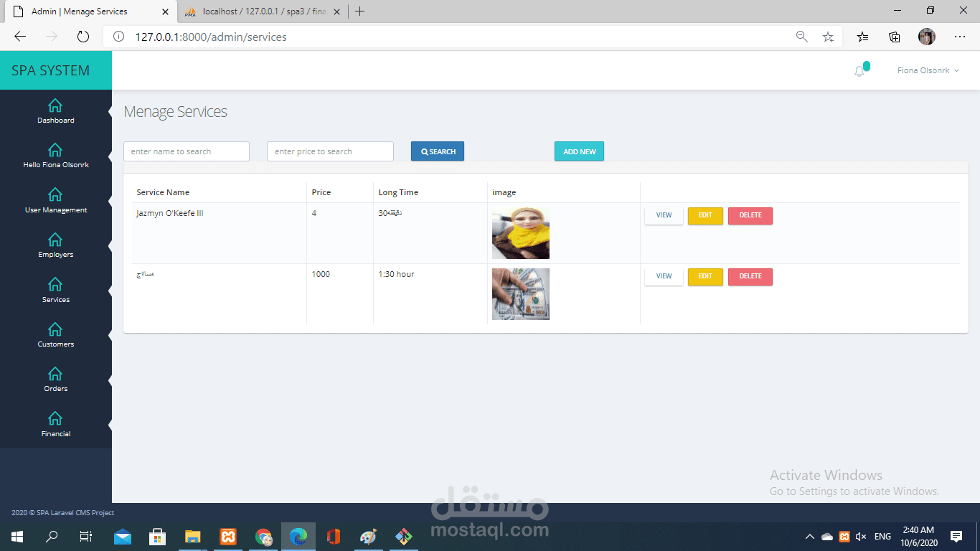The width and height of the screenshot is (980, 551).
Task: View the Jazmyn O'Keefe III service
Action: pyautogui.click(x=664, y=215)
